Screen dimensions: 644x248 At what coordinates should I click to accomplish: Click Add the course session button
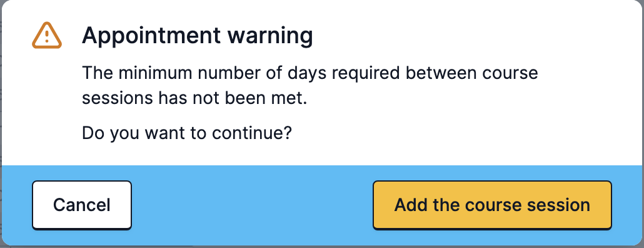492,205
